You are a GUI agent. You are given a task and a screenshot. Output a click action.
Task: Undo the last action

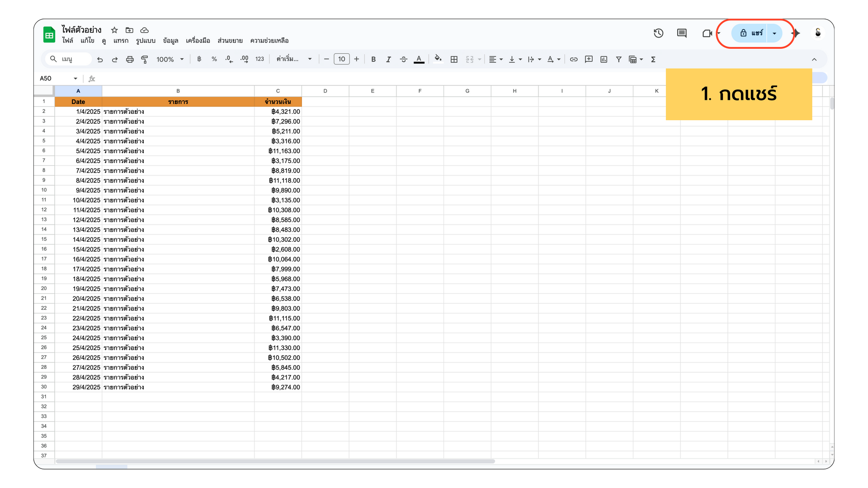(100, 59)
